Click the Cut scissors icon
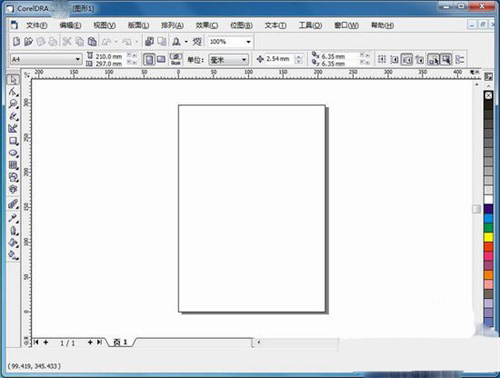The image size is (500, 378). coord(67,42)
